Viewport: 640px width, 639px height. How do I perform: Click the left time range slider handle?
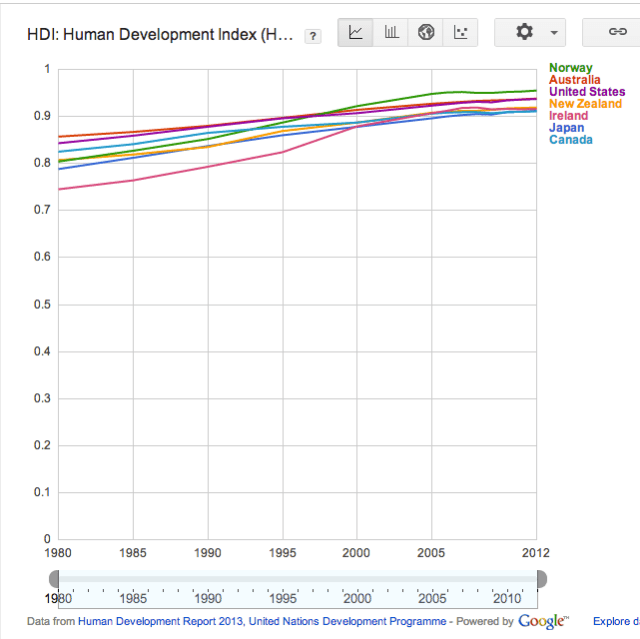pos(54,579)
